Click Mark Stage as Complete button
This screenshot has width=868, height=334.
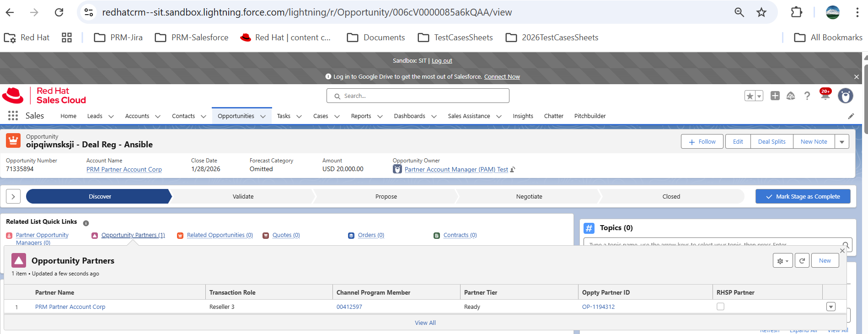(x=803, y=196)
